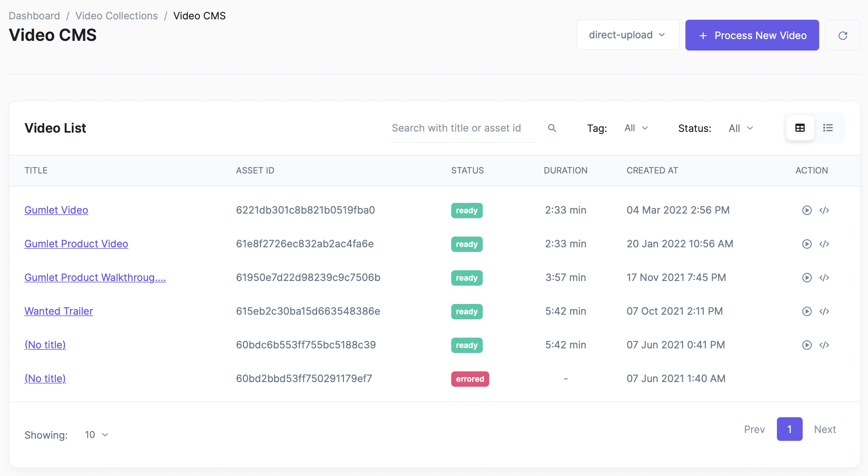
Task: Click the refresh icon button
Action: (843, 35)
